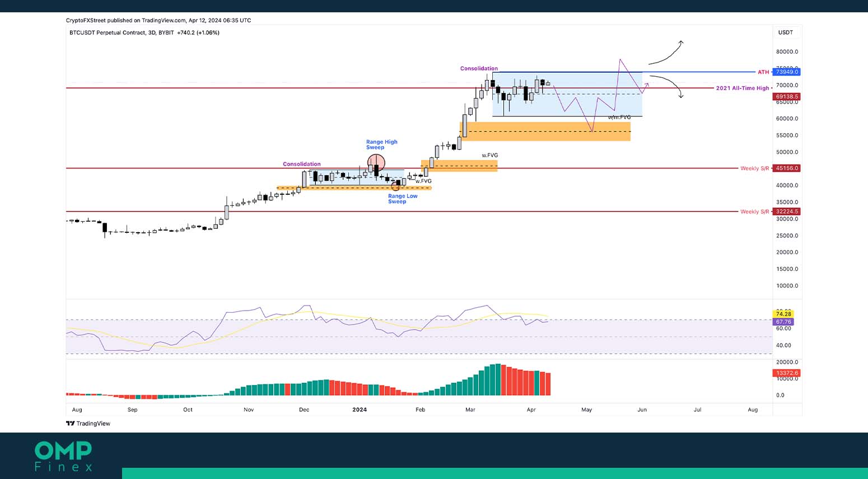This screenshot has height=479, width=868.
Task: Click the '2021 All-Time High' label
Action: coord(743,88)
